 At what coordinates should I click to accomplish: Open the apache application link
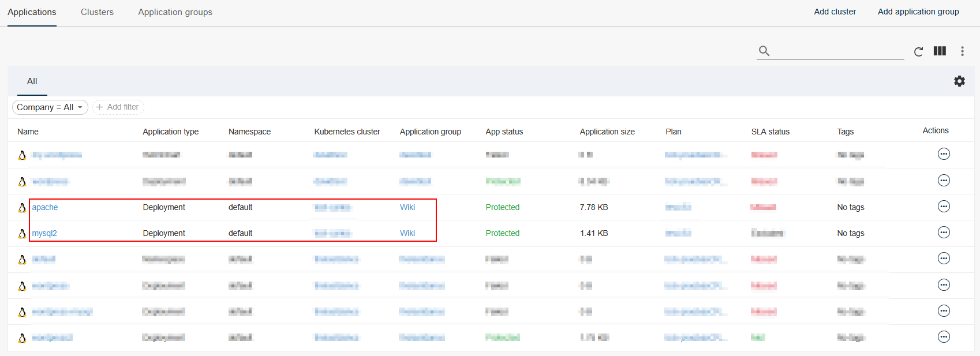pos(44,207)
